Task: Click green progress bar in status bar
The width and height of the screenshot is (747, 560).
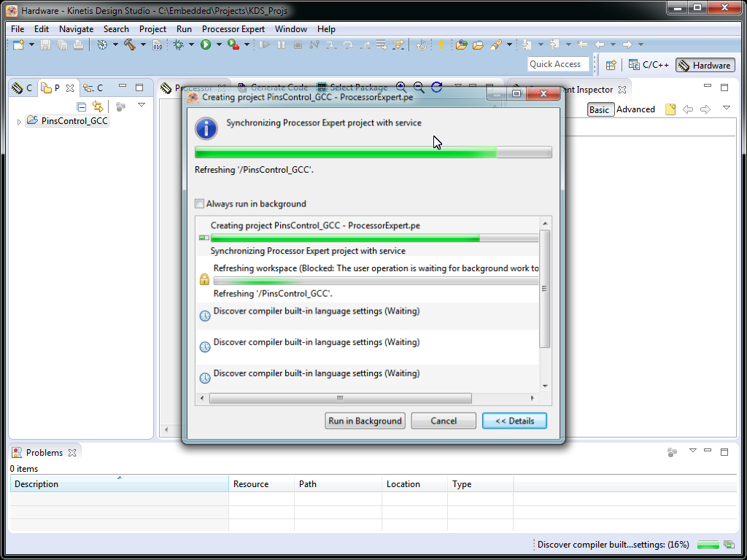Action: pos(708,544)
